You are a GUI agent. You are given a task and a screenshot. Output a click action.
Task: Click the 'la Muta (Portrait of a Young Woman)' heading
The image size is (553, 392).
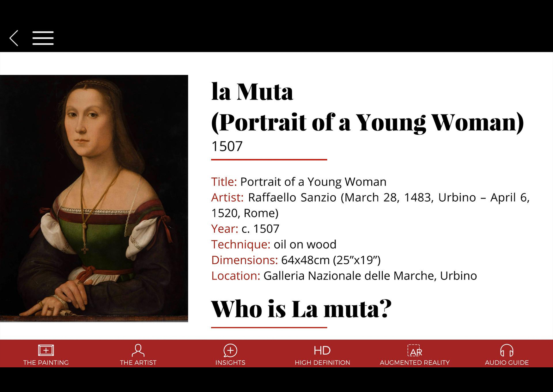coord(367,107)
